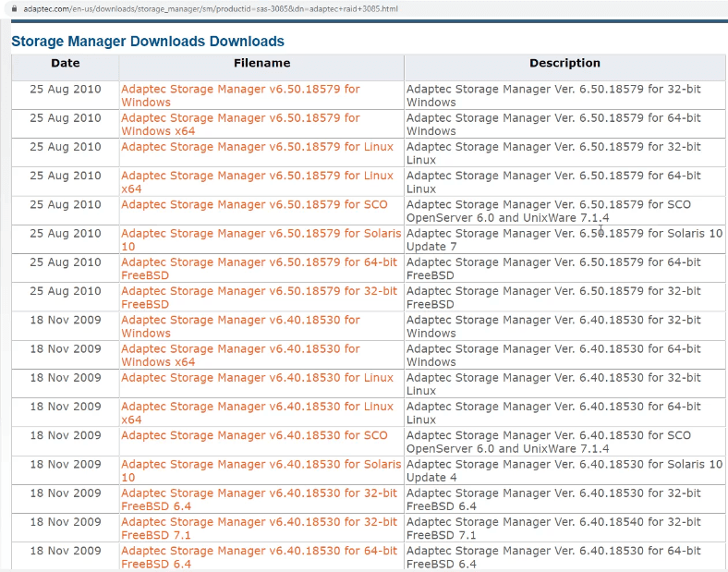Select description 6.40.18530 for 64-bit Linux

click(x=553, y=413)
